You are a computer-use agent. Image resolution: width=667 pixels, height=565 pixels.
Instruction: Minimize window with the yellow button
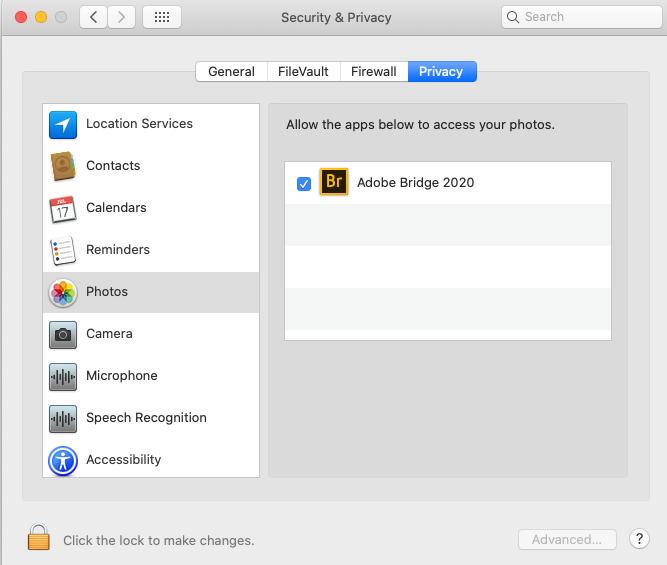point(41,17)
